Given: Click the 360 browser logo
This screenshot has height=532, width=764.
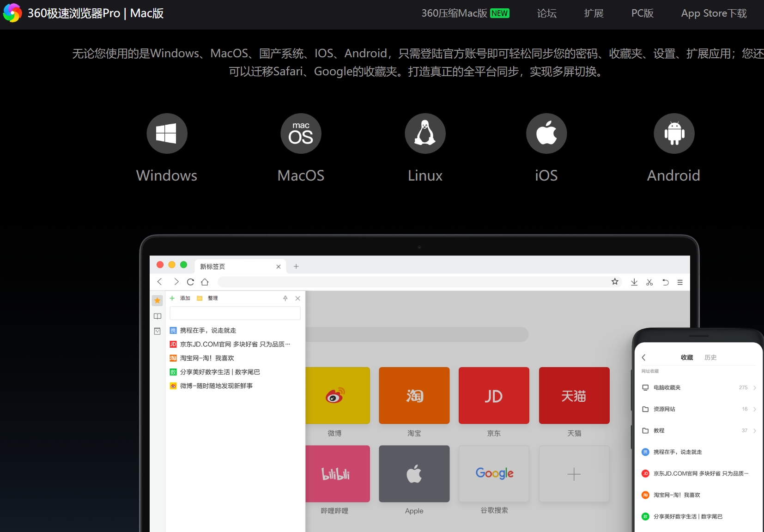Looking at the screenshot, I should pyautogui.click(x=12, y=13).
